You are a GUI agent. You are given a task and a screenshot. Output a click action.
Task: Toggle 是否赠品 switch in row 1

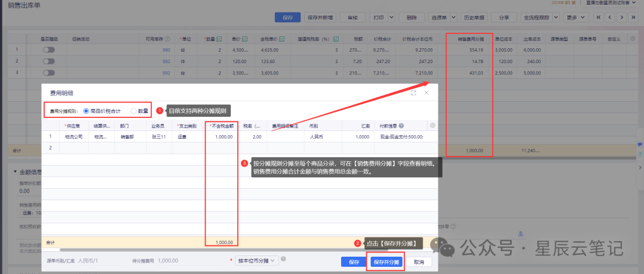coord(49,50)
